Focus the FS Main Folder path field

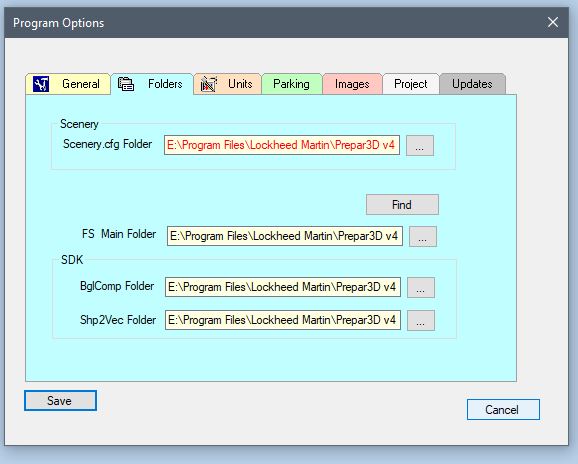285,236
